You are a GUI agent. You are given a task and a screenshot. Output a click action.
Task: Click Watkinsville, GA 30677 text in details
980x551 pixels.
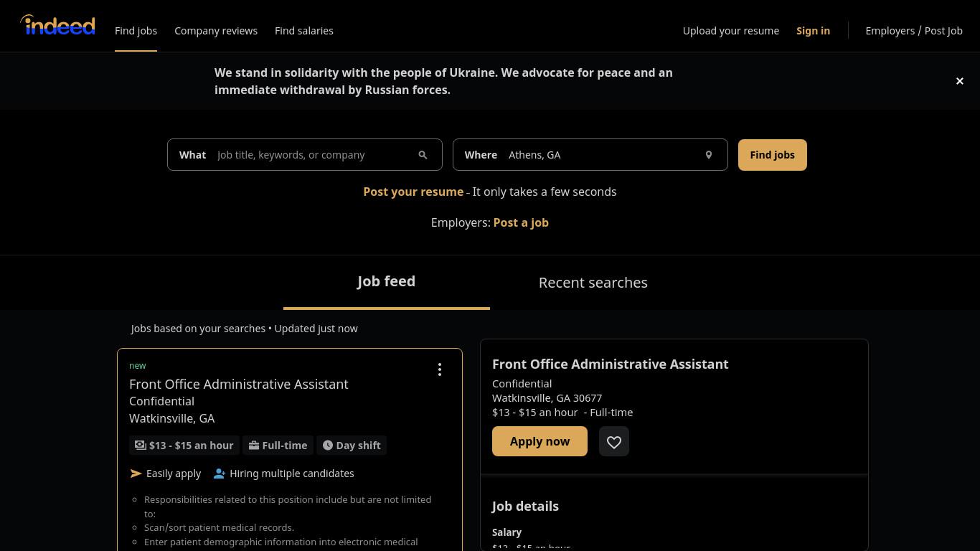(x=547, y=397)
